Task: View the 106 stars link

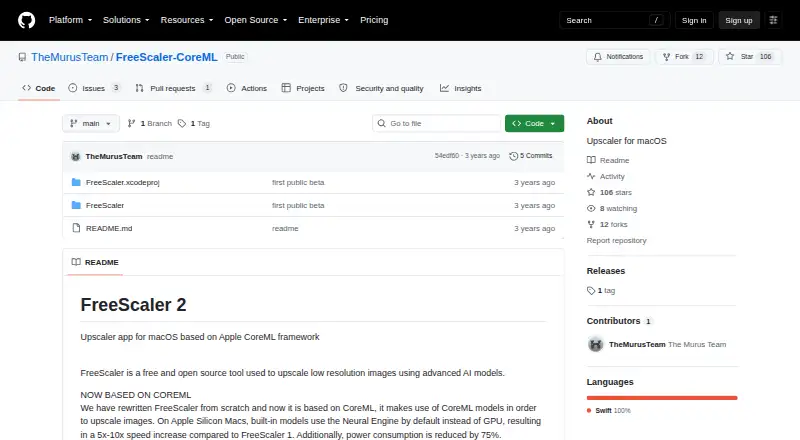Action: point(609,192)
